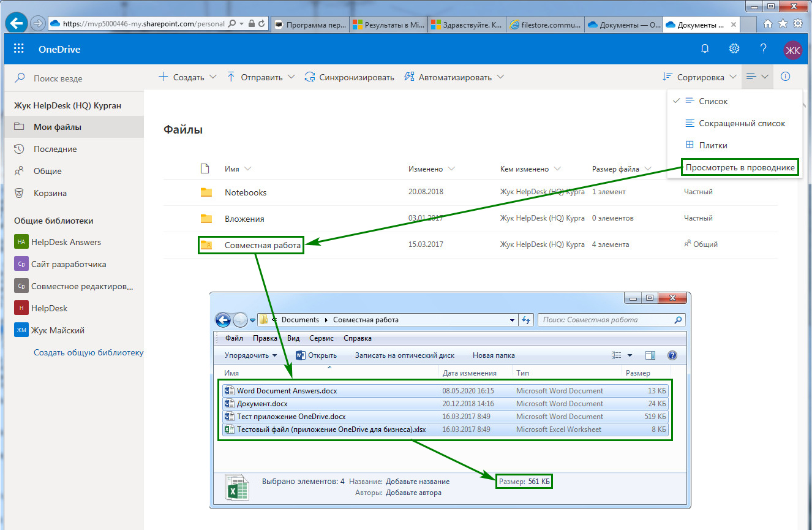Open the Кем изменено column menu
The height and width of the screenshot is (530, 812).
click(530, 168)
